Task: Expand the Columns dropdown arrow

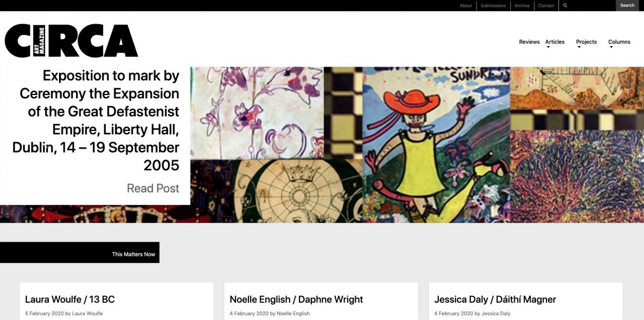Action: coord(611,47)
